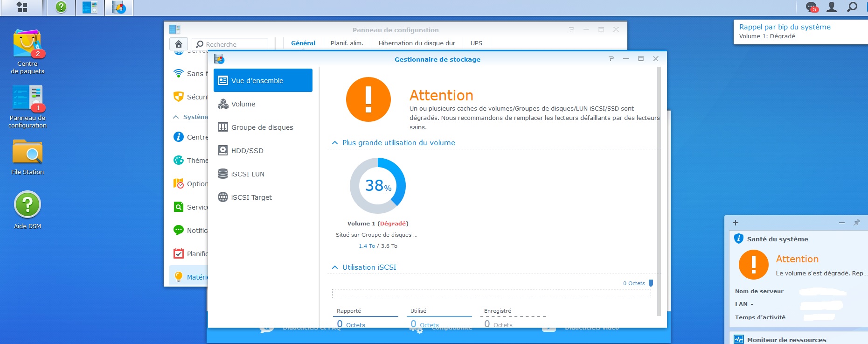This screenshot has width=868, height=344.
Task: Open iSCSI LUN section
Action: click(263, 174)
